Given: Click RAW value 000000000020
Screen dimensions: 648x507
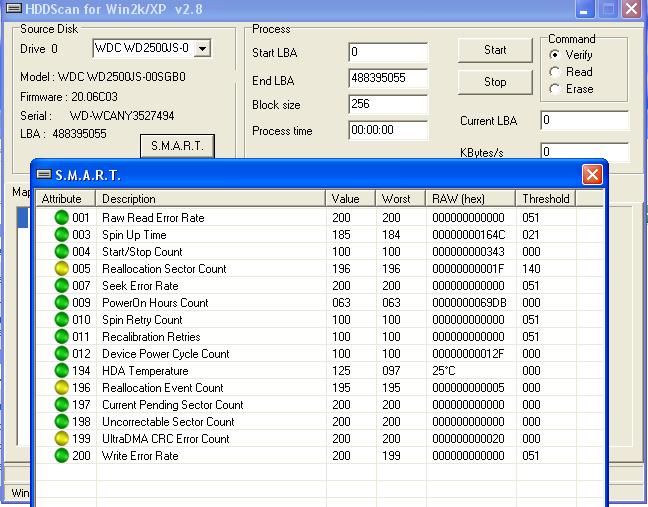Looking at the screenshot, I should tap(468, 439).
